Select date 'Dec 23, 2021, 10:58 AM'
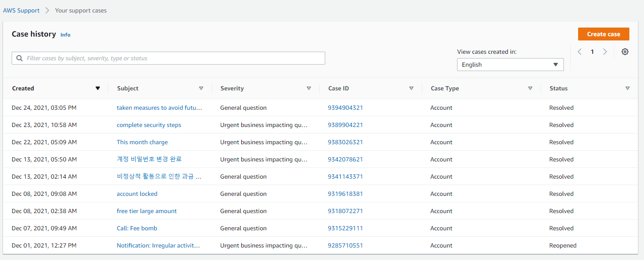This screenshot has height=260, width=644. (44, 125)
